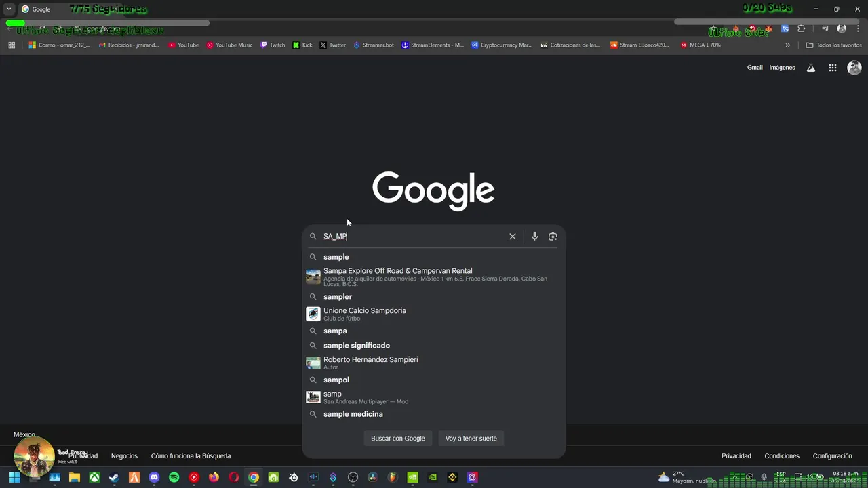Choose Unione Calcio Sampdoria suggestion
This screenshot has width=868, height=488.
[x=433, y=314]
